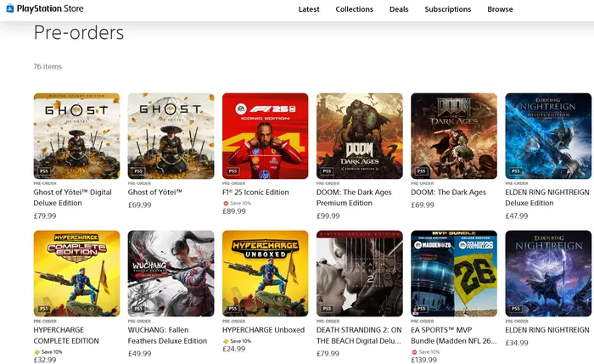Click the £49.99 price of WUCHANG

click(139, 354)
